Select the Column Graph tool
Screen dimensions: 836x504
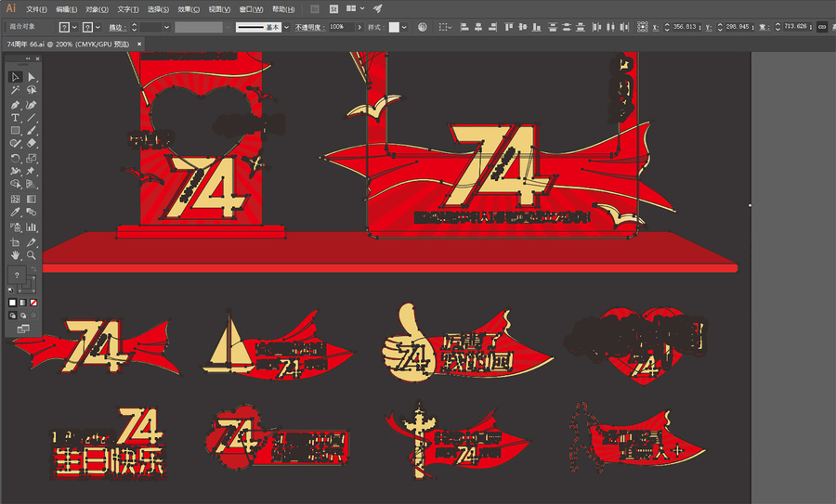32,227
